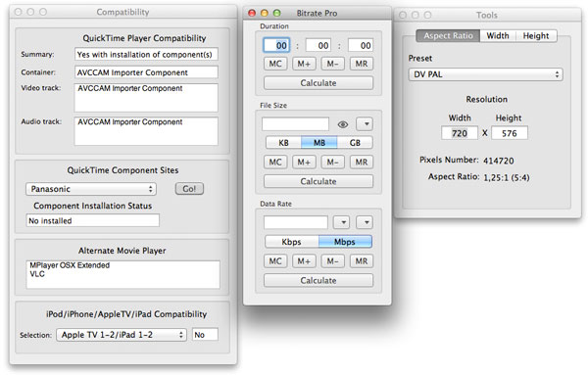
Task: Open the Panasonic component sites dropdown
Action: 91,189
